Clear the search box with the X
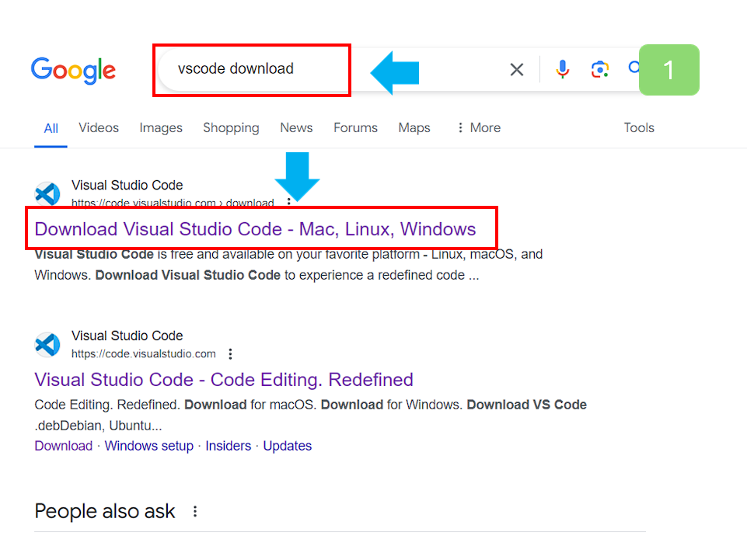747x560 pixels. pyautogui.click(x=516, y=69)
